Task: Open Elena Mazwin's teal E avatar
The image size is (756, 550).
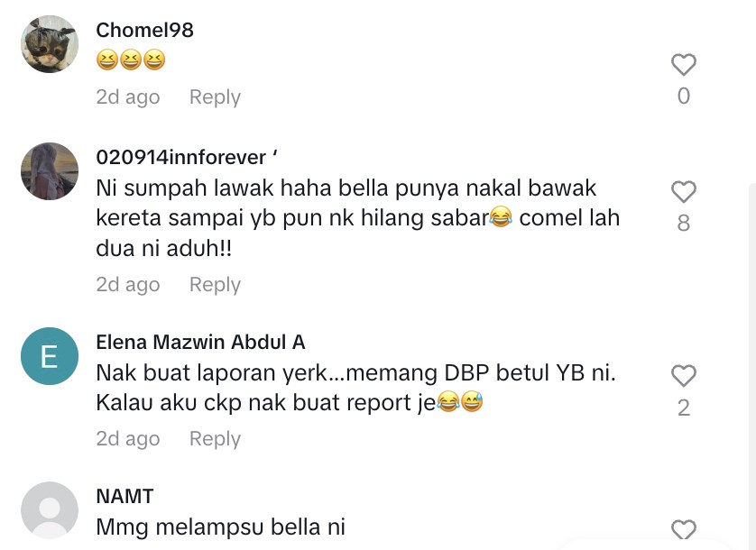Action: tap(50, 356)
